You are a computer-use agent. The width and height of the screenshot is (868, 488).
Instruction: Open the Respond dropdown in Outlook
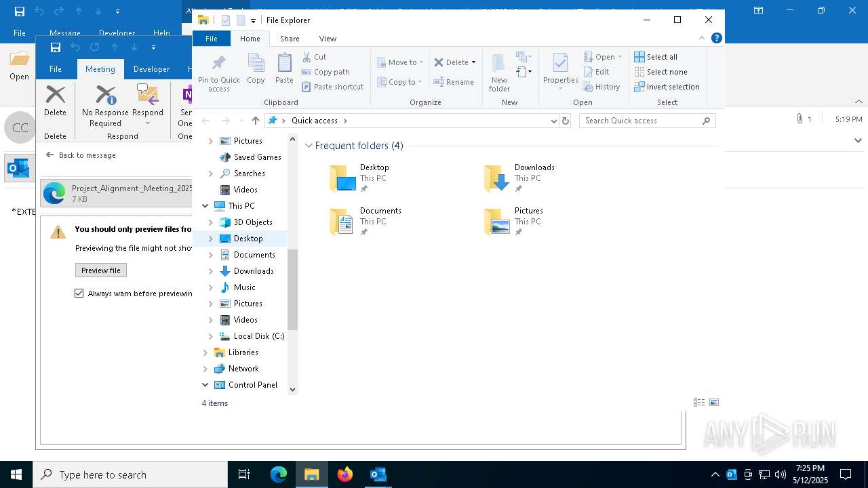click(x=148, y=105)
